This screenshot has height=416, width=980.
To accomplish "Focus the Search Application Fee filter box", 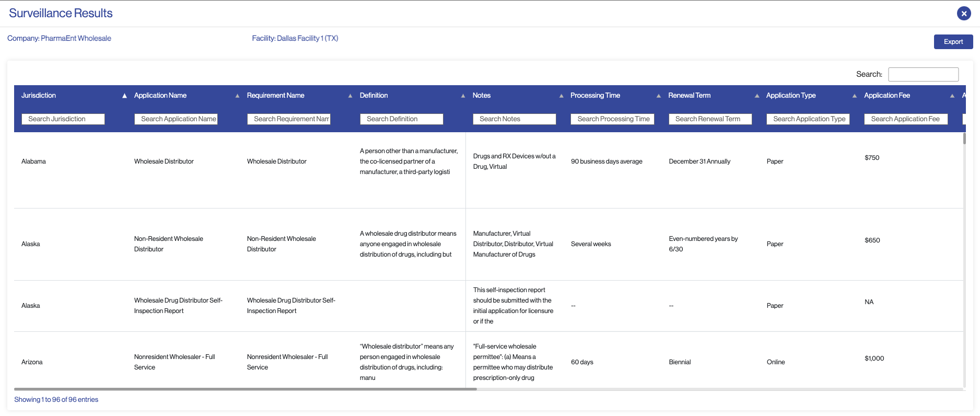I will 906,119.
